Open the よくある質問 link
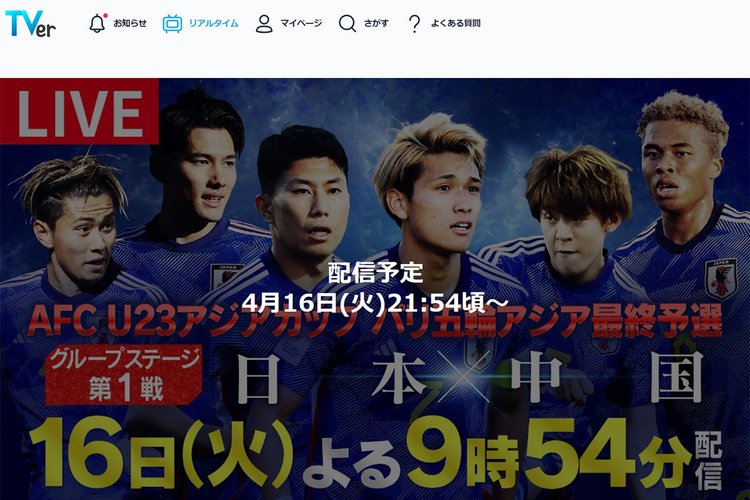Screen dimensions: 750x500 click(455, 23)
